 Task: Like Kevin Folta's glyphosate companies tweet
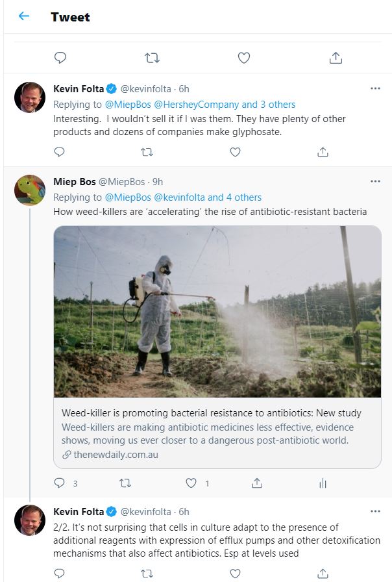point(235,152)
